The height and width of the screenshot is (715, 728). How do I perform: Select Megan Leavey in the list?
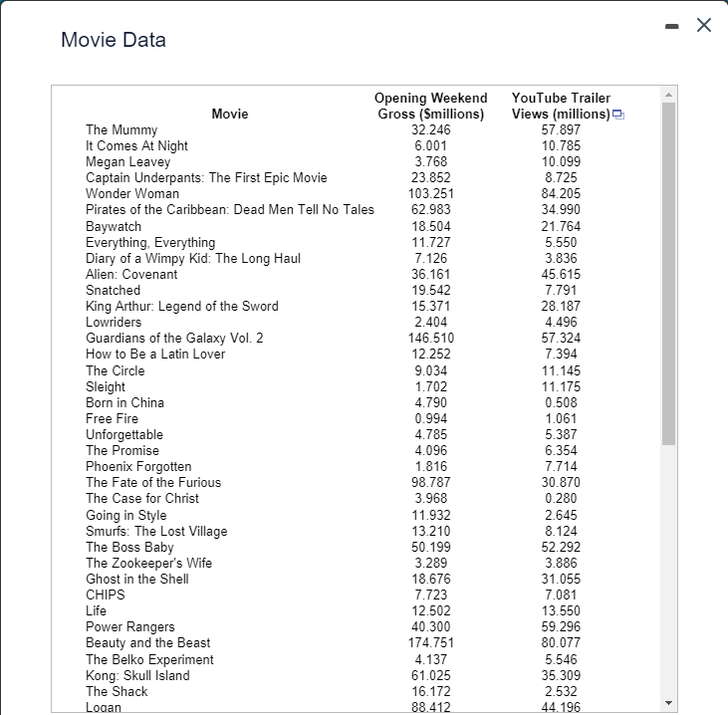pos(128,161)
